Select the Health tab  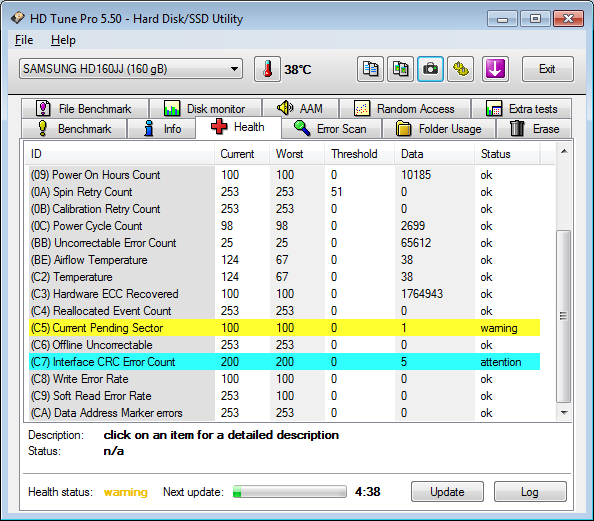[x=238, y=127]
